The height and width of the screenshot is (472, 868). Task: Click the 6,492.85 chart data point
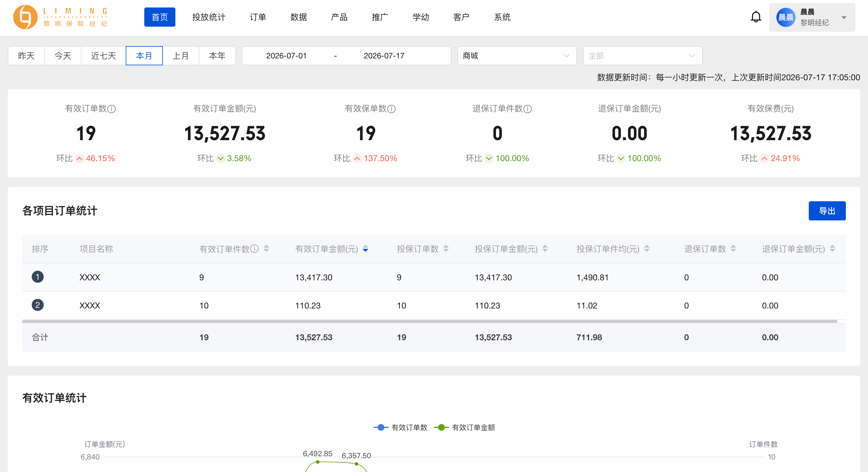pyautogui.click(x=318, y=462)
